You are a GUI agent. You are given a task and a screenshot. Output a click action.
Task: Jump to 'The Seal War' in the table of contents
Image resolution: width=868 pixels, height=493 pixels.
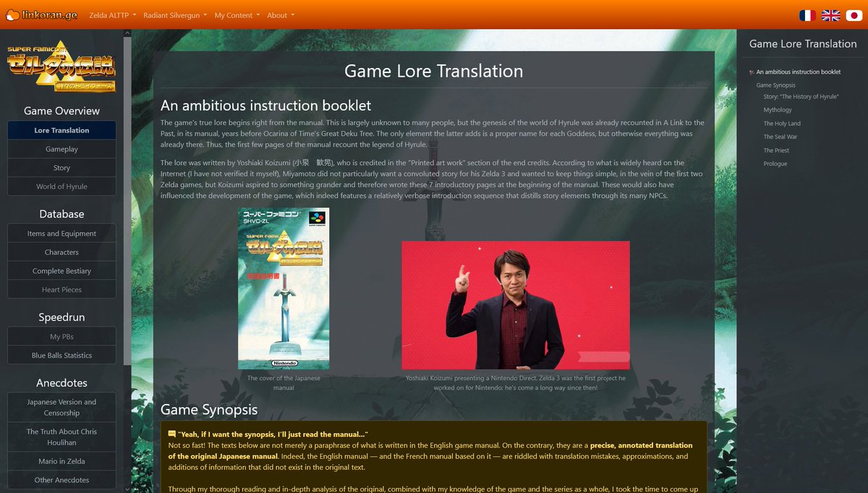[780, 136]
